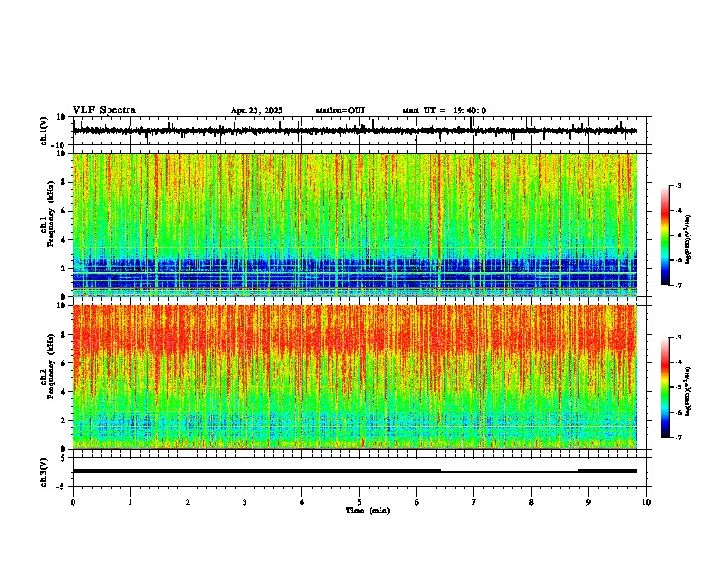Click the time axis tick label "5"

pos(359,502)
